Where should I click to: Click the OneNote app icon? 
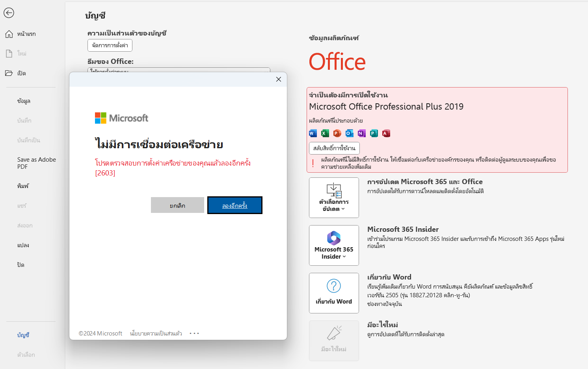pyautogui.click(x=362, y=133)
